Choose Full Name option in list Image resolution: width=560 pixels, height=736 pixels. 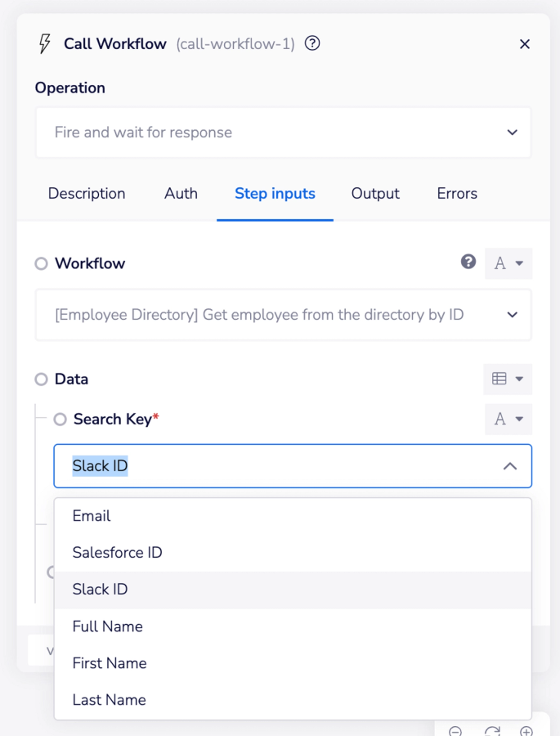pyautogui.click(x=293, y=626)
